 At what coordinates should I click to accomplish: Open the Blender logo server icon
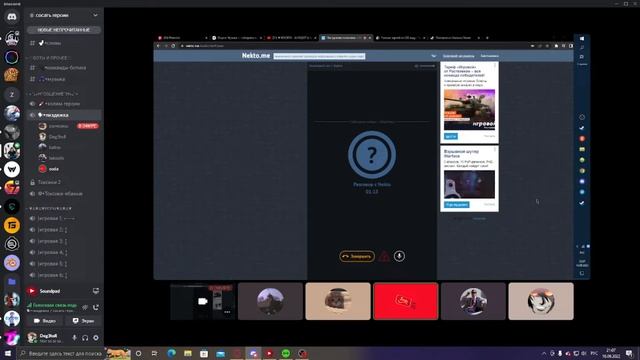12,262
